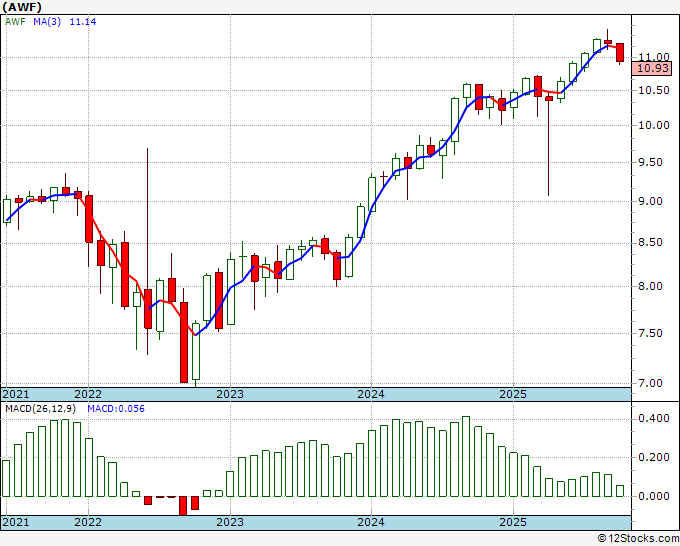The height and width of the screenshot is (546, 680).
Task: Click the 8.50 price axis label
Action: (x=650, y=242)
